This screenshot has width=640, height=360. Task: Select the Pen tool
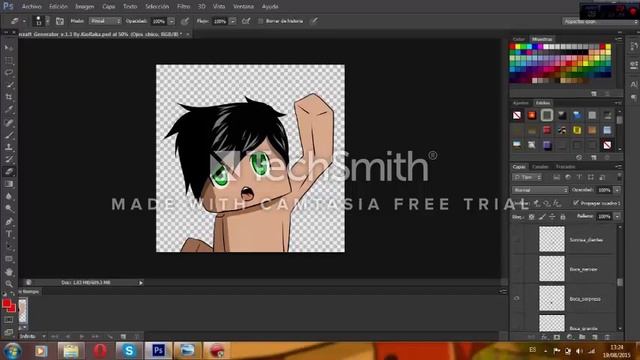9,221
